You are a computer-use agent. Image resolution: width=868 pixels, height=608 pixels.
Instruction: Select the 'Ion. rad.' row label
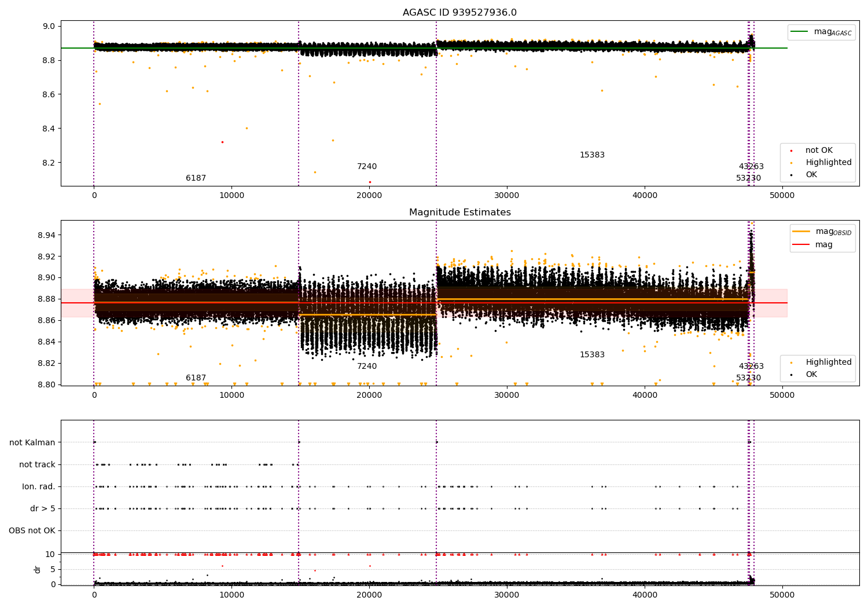coord(39,486)
